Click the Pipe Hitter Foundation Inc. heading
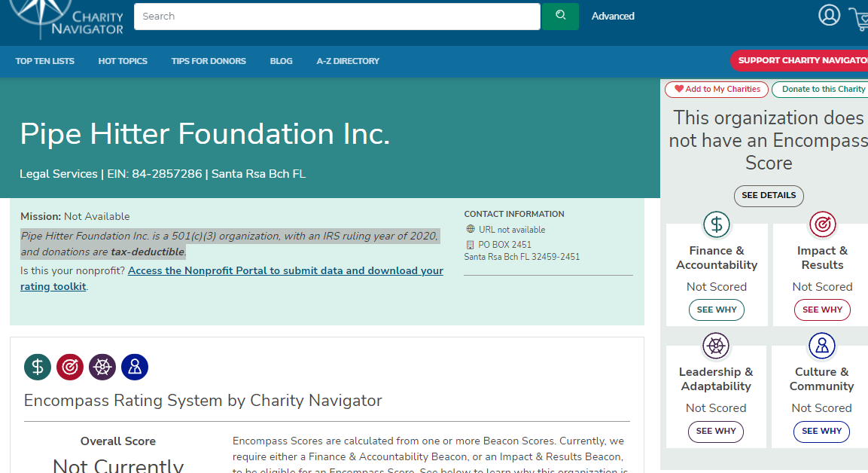The width and height of the screenshot is (868, 473). point(205,134)
